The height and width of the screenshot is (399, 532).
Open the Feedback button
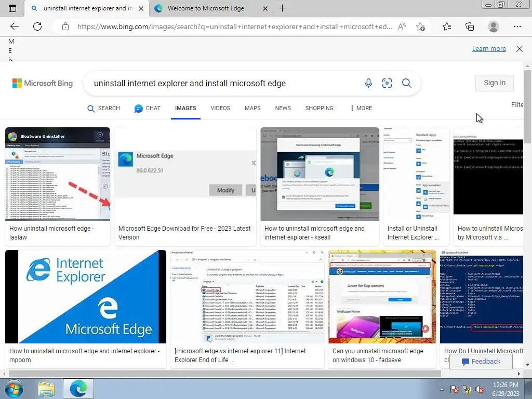pyautogui.click(x=481, y=362)
